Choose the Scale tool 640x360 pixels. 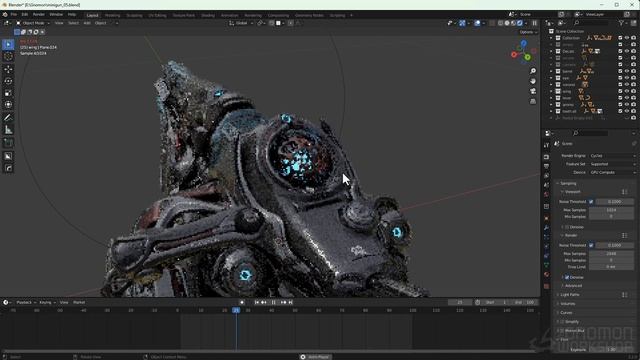8,93
